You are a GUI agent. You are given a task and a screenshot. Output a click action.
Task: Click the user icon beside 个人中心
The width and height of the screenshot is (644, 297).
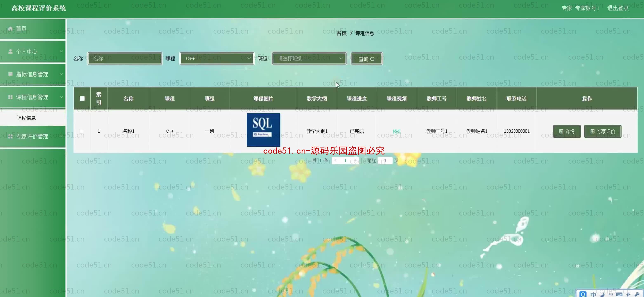click(10, 52)
